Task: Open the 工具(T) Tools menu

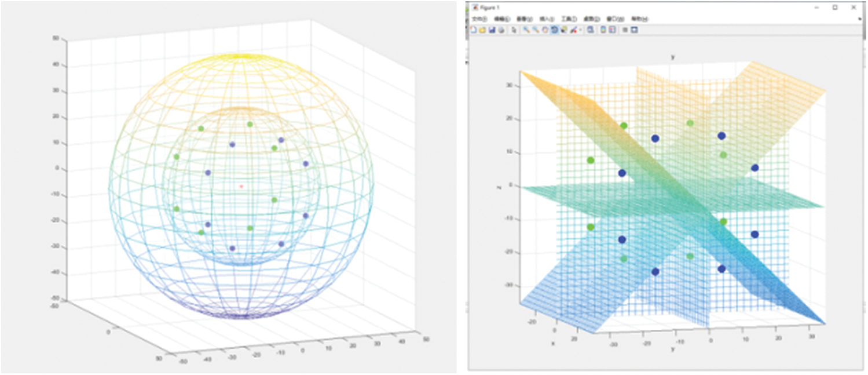Action: [569, 19]
